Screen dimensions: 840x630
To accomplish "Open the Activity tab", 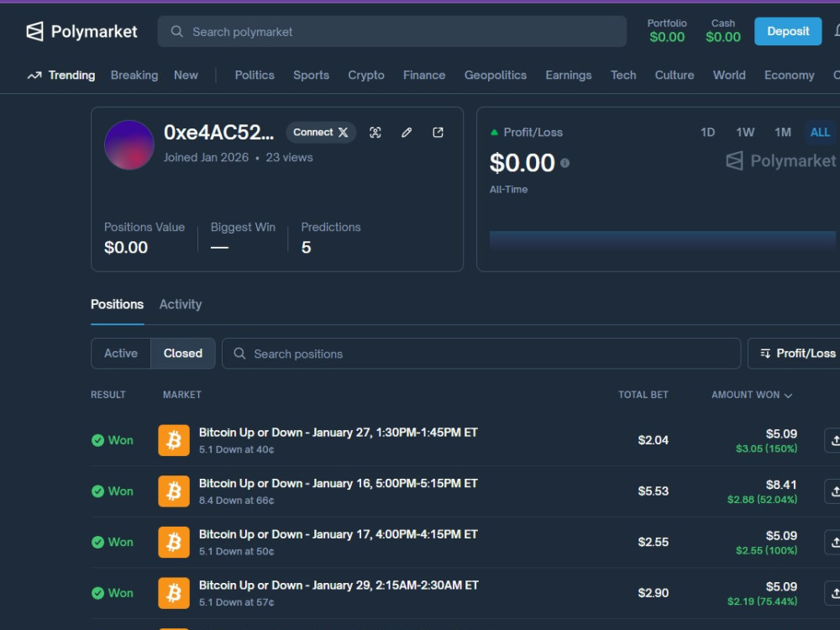I will (181, 304).
